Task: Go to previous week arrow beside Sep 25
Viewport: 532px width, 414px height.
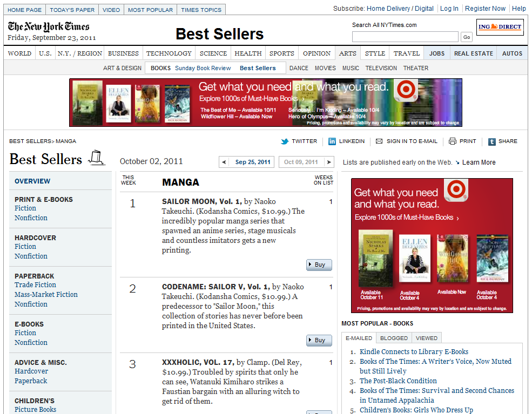Action: click(x=224, y=162)
